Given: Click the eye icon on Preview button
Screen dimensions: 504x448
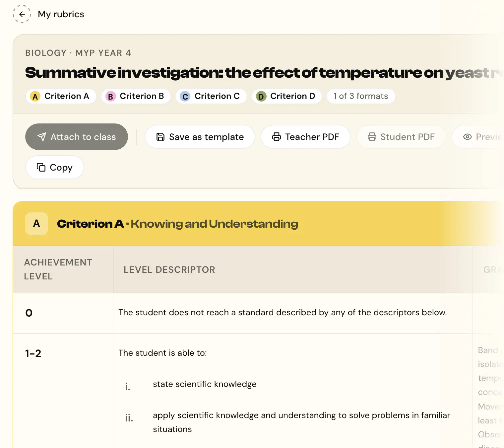Looking at the screenshot, I should (468, 137).
